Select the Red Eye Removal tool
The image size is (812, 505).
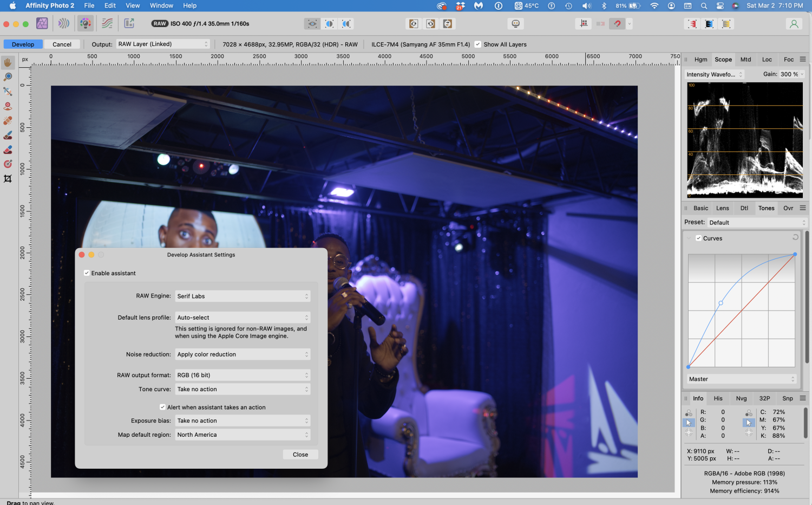(x=8, y=106)
